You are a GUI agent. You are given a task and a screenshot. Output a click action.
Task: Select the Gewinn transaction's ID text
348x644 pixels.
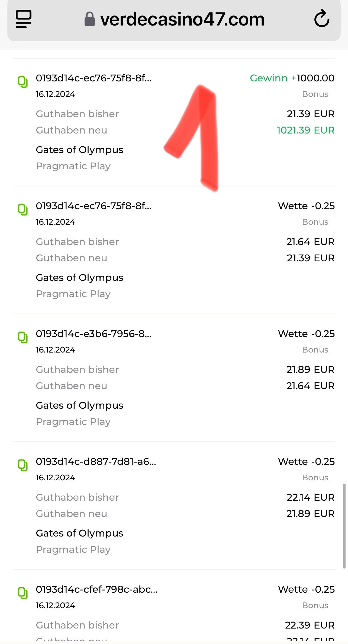click(94, 78)
